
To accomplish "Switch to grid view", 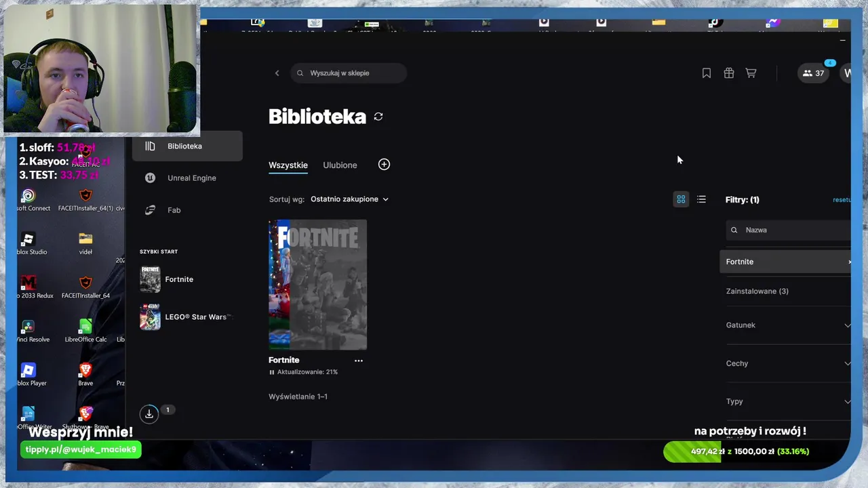I will 681,199.
